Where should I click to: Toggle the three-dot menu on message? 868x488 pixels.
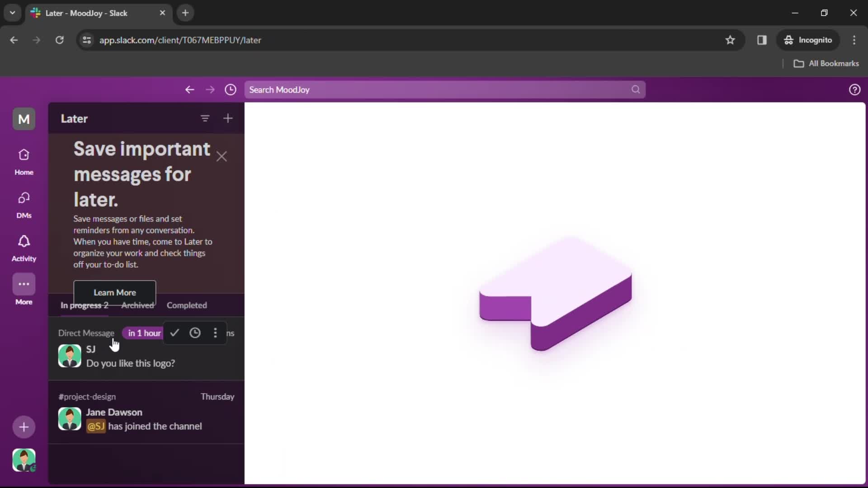pos(215,333)
